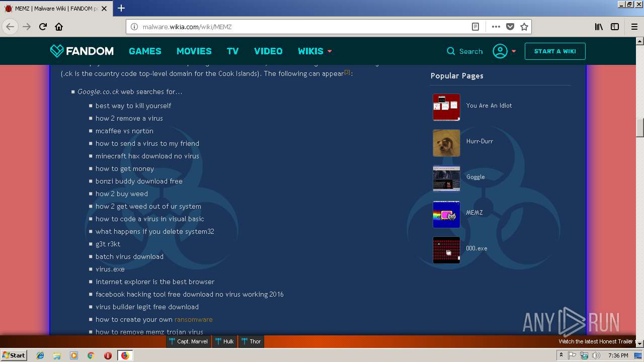Click the page vertical scrollbar thumb

pos(640,128)
